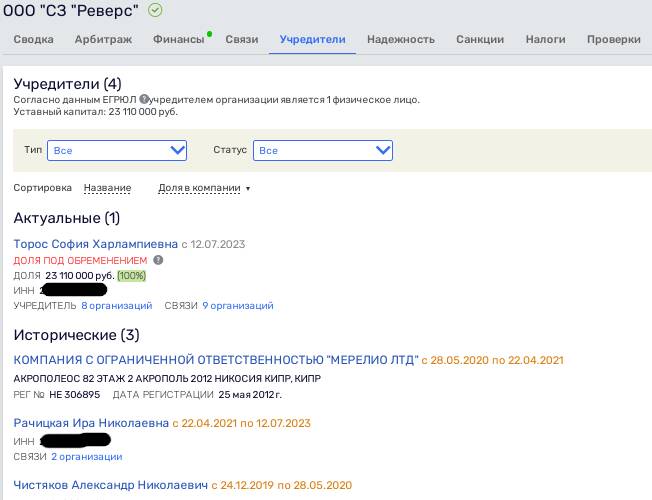Open the Статус dropdown

[323, 150]
